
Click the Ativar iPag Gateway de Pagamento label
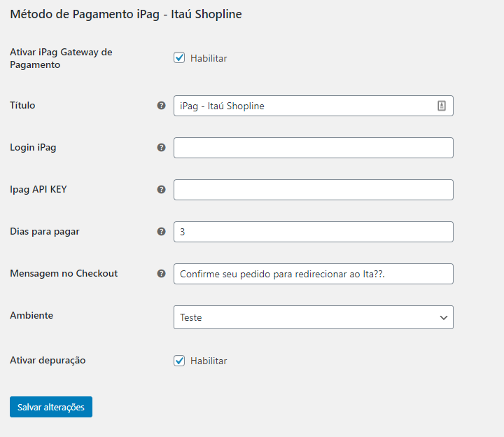coord(61,58)
